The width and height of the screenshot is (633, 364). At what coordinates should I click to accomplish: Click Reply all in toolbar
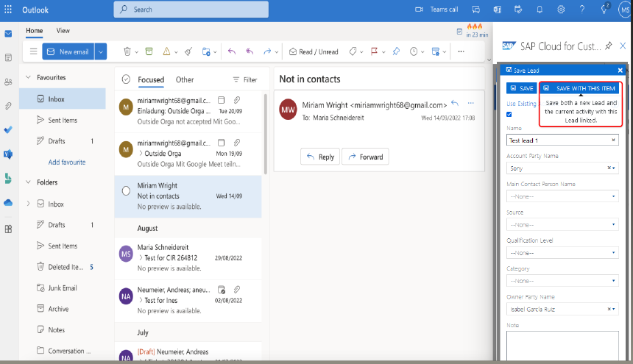(x=250, y=51)
